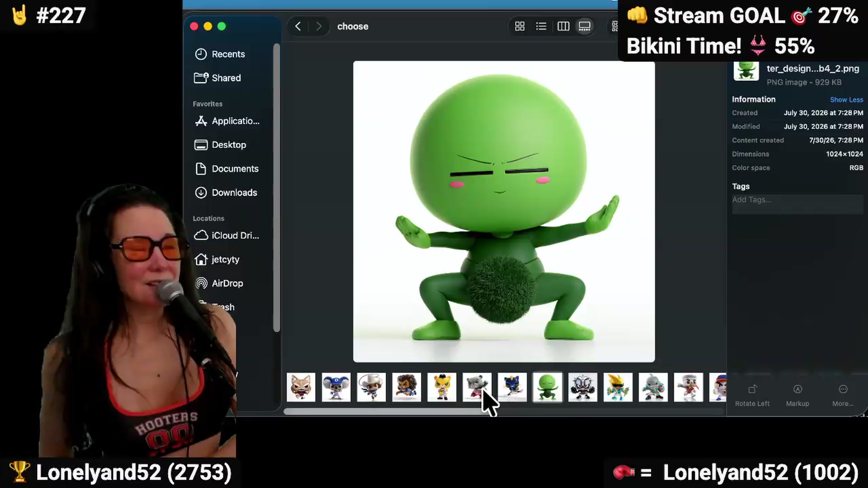Click the sidebar vertical scrollbar

pyautogui.click(x=277, y=188)
